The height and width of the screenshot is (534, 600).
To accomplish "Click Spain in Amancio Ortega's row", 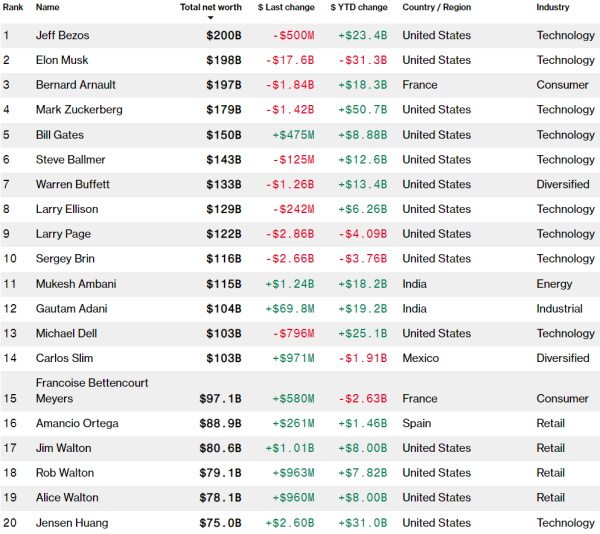I will point(417,423).
